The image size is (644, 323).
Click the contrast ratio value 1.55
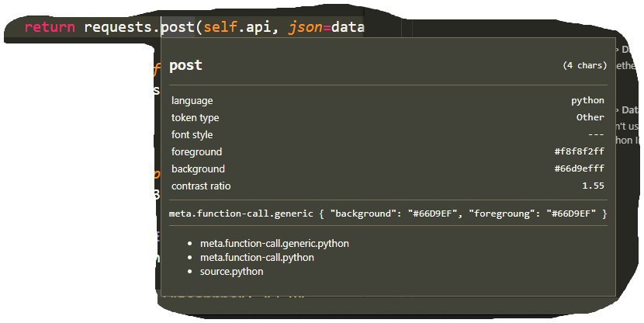coord(593,186)
